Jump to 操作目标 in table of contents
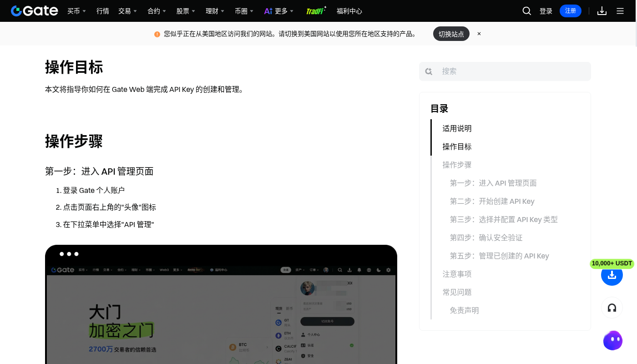Image resolution: width=637 pixels, height=364 pixels. point(457,147)
